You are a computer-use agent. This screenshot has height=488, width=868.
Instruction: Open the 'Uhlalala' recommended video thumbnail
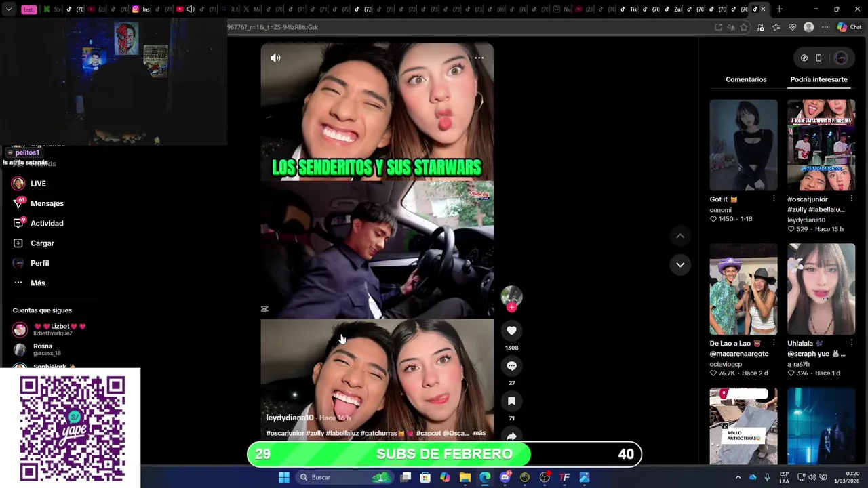point(821,289)
